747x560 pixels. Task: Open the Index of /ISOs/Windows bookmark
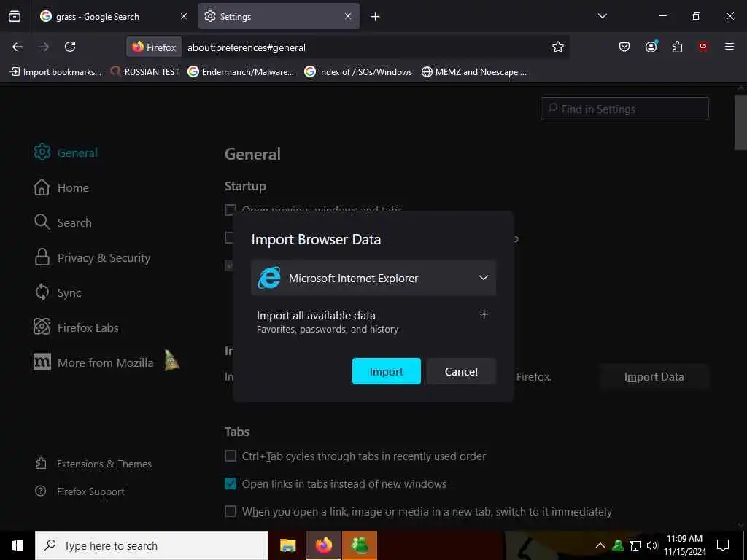[x=358, y=72]
